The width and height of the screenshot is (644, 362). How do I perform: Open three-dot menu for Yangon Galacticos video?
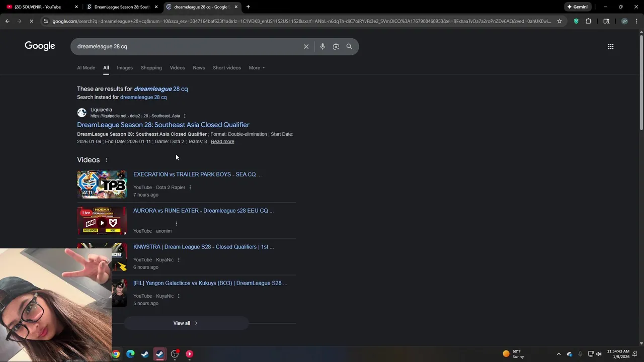click(x=178, y=296)
